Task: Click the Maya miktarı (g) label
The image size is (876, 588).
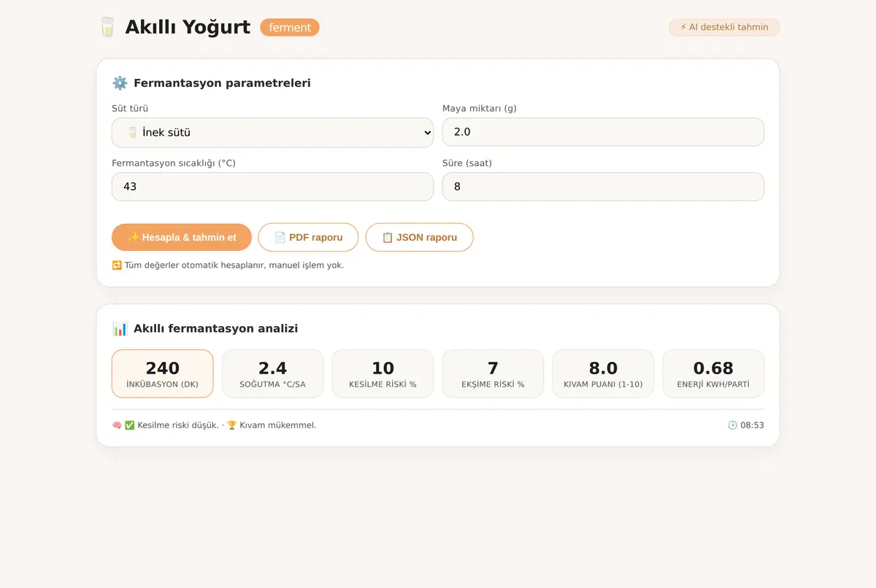Action: pyautogui.click(x=479, y=109)
